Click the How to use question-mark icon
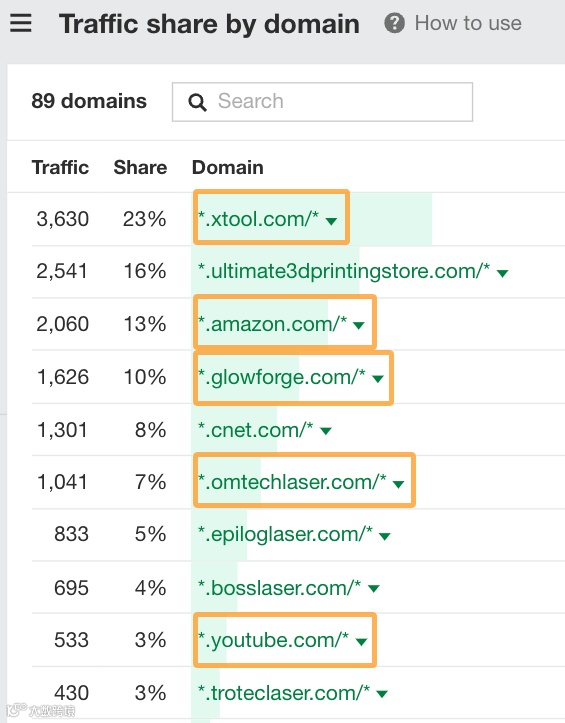565x723 pixels. [394, 23]
